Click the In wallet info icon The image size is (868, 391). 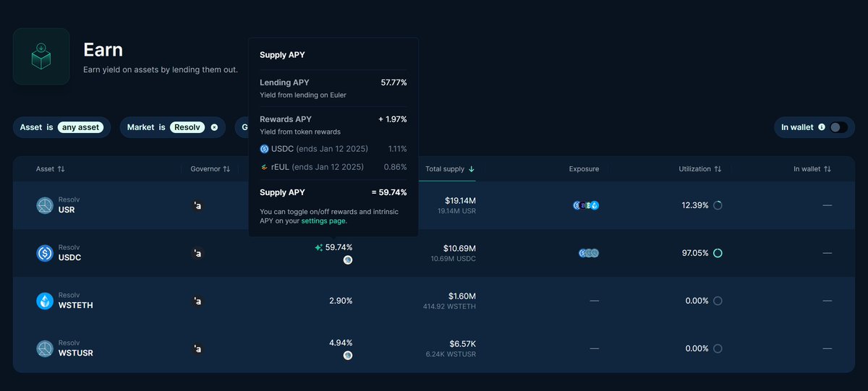(x=821, y=127)
